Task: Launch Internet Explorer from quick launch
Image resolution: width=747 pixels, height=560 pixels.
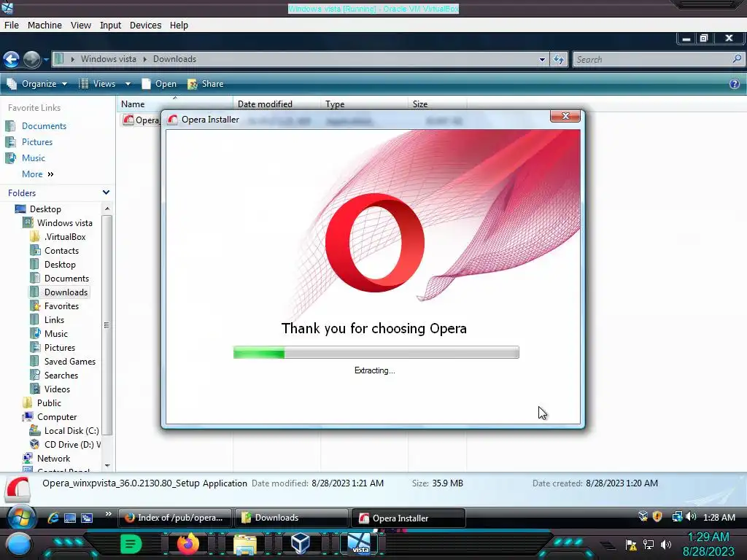Action: (x=53, y=518)
